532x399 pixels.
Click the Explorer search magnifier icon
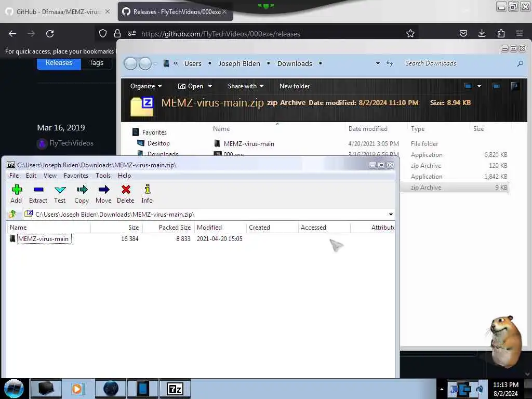pos(520,63)
